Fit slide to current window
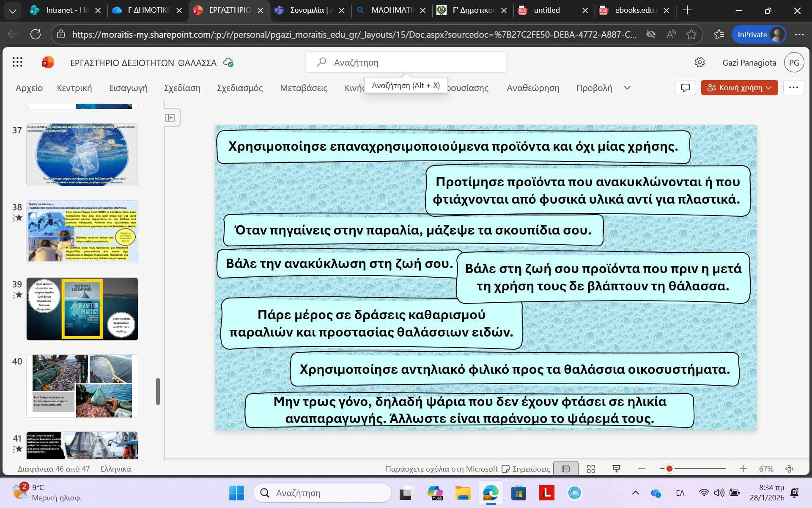The width and height of the screenshot is (812, 508). coord(789,469)
